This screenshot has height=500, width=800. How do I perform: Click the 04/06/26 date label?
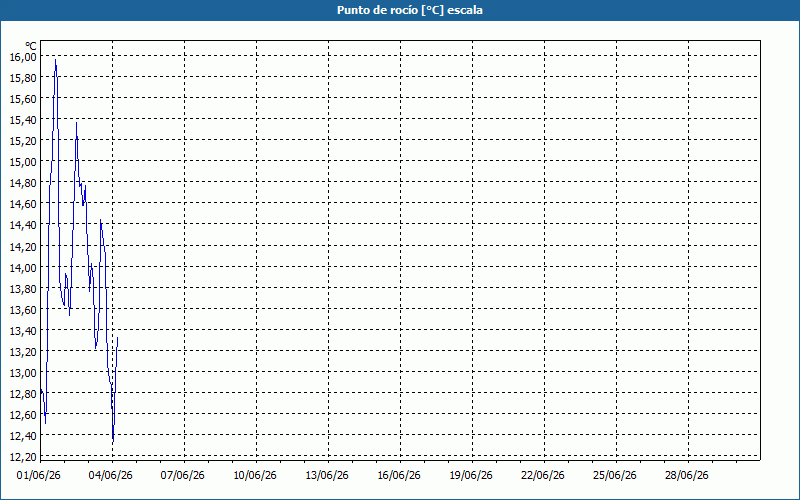tap(111, 476)
